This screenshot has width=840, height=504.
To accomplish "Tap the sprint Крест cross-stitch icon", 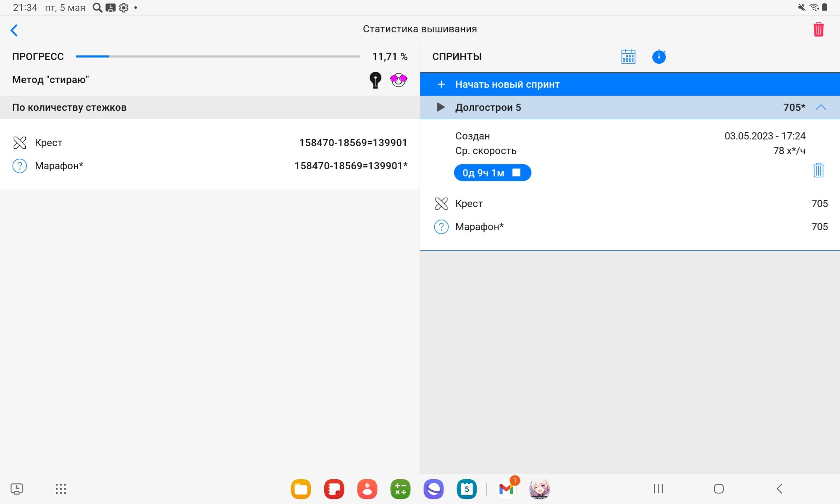I will click(x=441, y=204).
